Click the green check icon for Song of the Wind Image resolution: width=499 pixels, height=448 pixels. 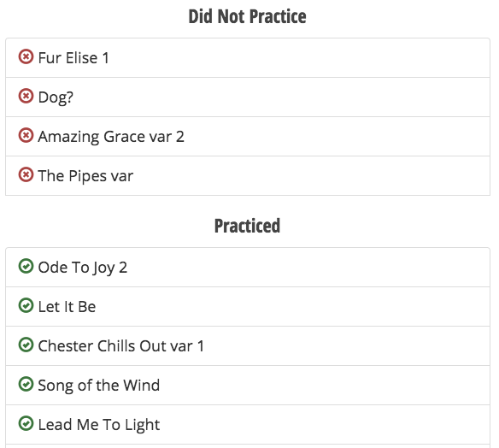click(26, 385)
